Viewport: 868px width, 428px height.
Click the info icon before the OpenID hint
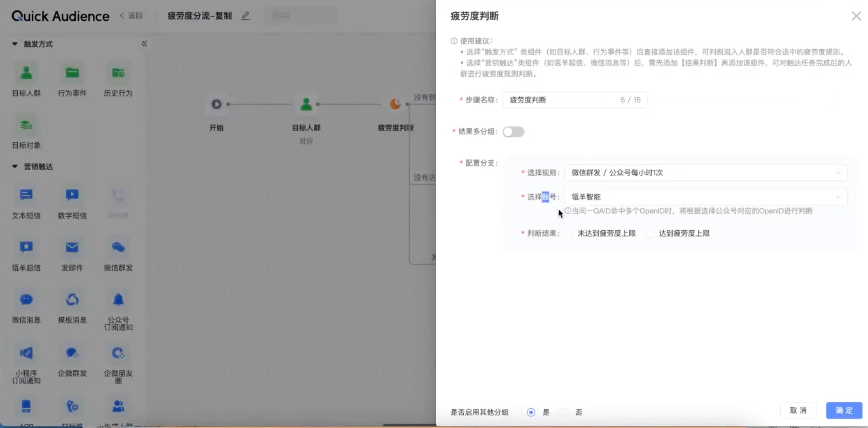[x=568, y=211]
